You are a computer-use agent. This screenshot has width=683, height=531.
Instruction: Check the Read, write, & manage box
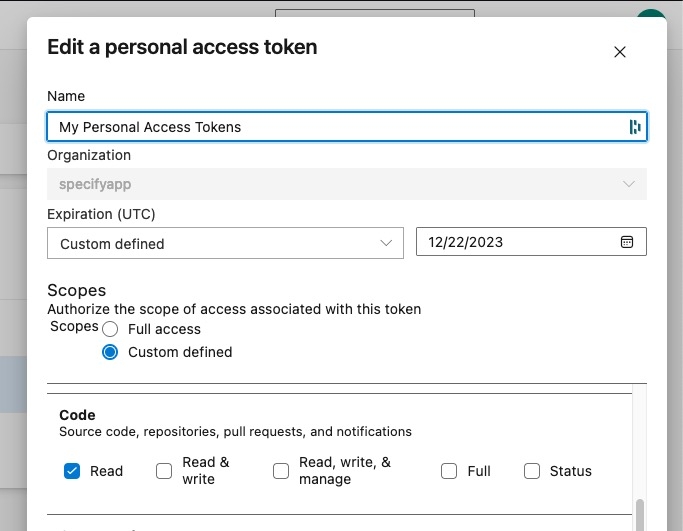coord(281,471)
